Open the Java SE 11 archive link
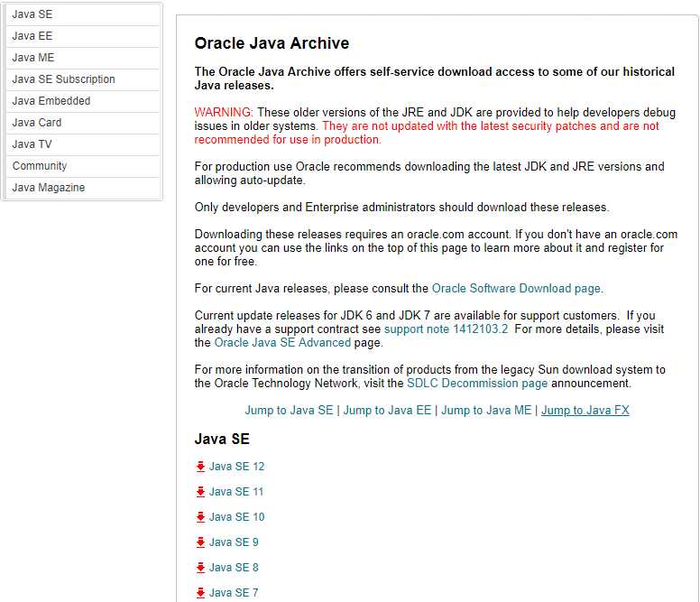The height and width of the screenshot is (602, 700). (x=236, y=492)
